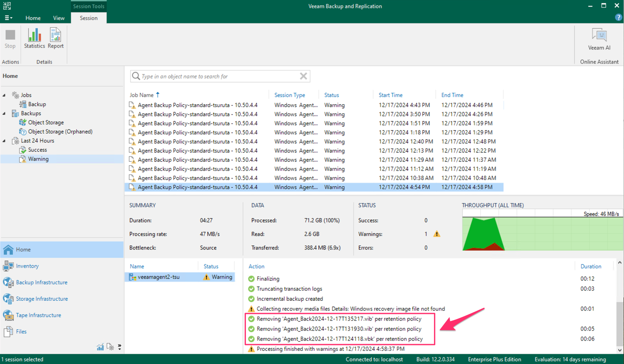Sort by Job Name column header
The image size is (624, 364).
point(142,95)
